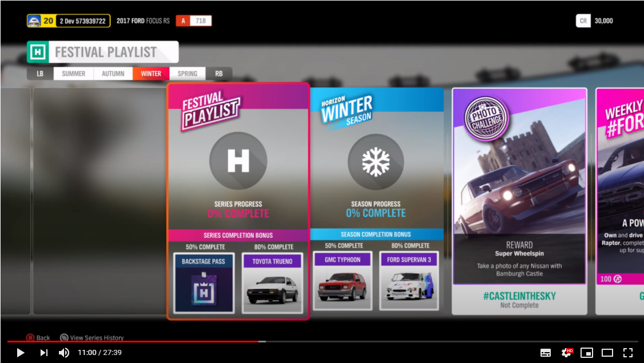The width and height of the screenshot is (644, 363).
Task: Select the Autumn season tab
Action: click(113, 74)
